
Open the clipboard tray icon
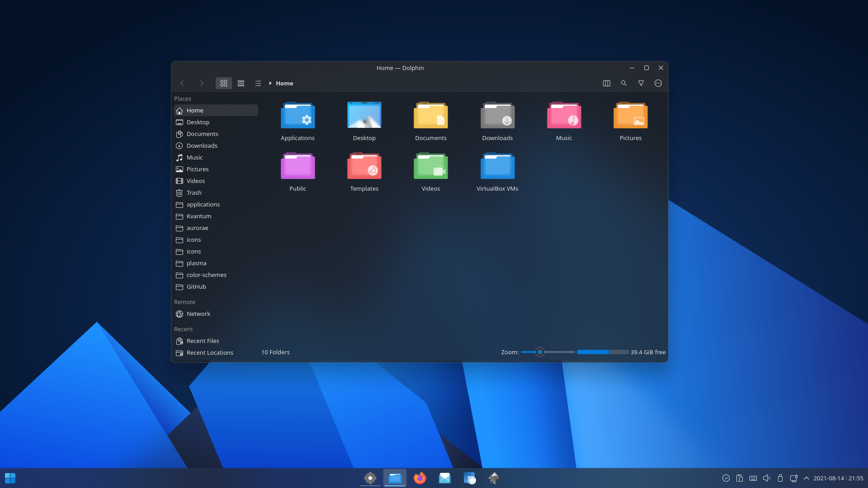pyautogui.click(x=740, y=478)
